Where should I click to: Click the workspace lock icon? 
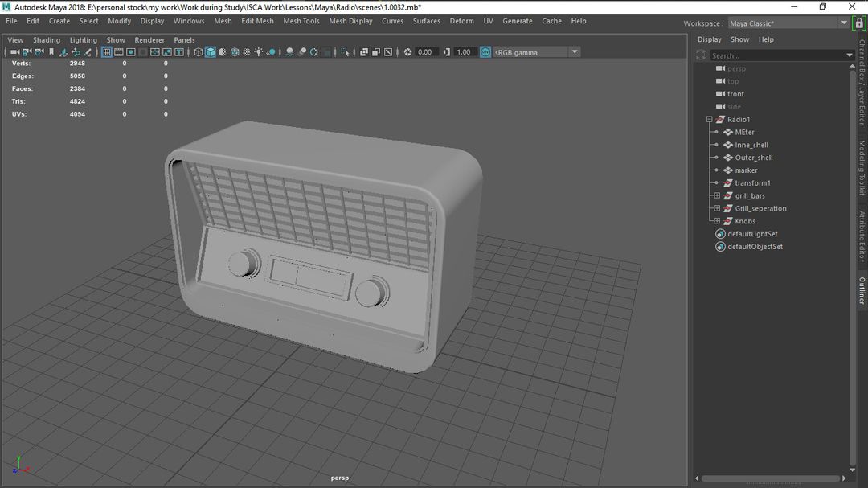tap(858, 23)
